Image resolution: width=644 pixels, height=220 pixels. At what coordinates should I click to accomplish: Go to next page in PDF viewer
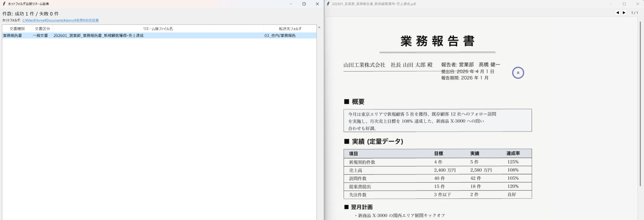(624, 13)
